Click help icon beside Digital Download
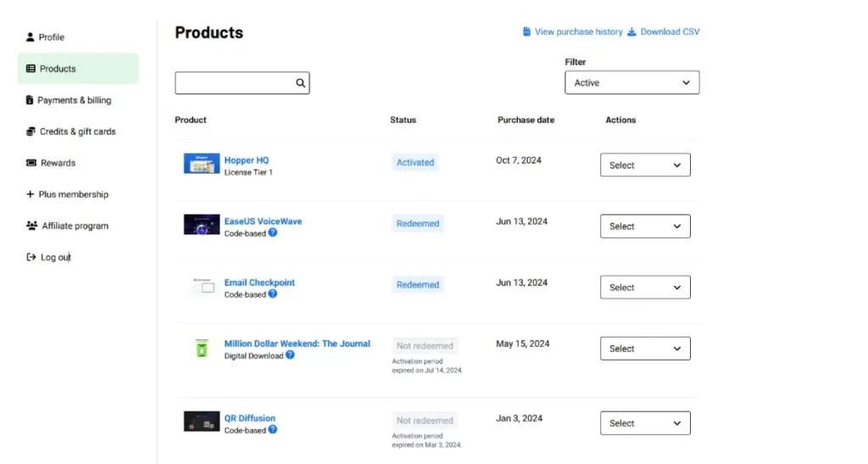 (290, 355)
